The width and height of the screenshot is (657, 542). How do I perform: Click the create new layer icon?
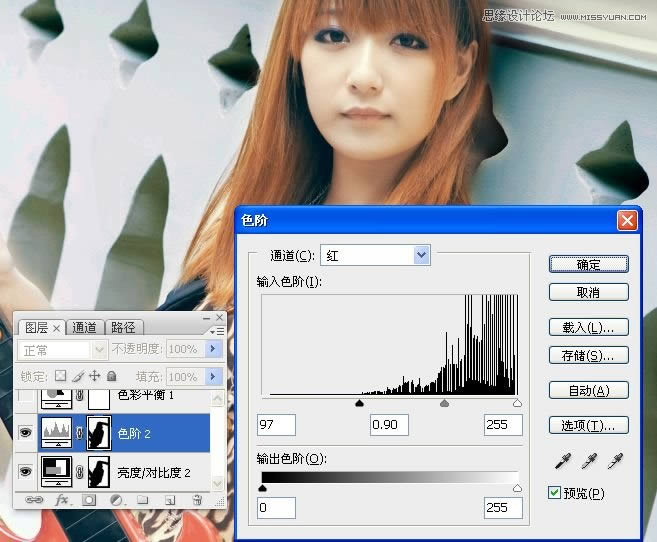point(170,499)
